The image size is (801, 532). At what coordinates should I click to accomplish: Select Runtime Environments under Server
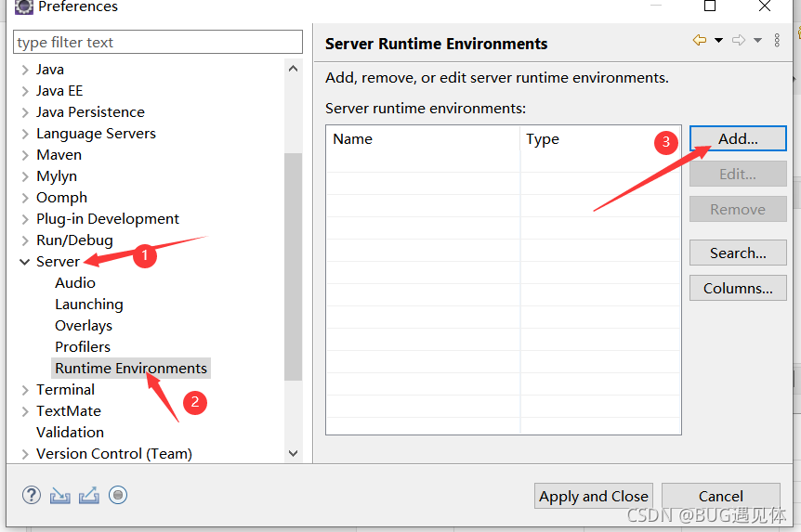pyautogui.click(x=131, y=369)
